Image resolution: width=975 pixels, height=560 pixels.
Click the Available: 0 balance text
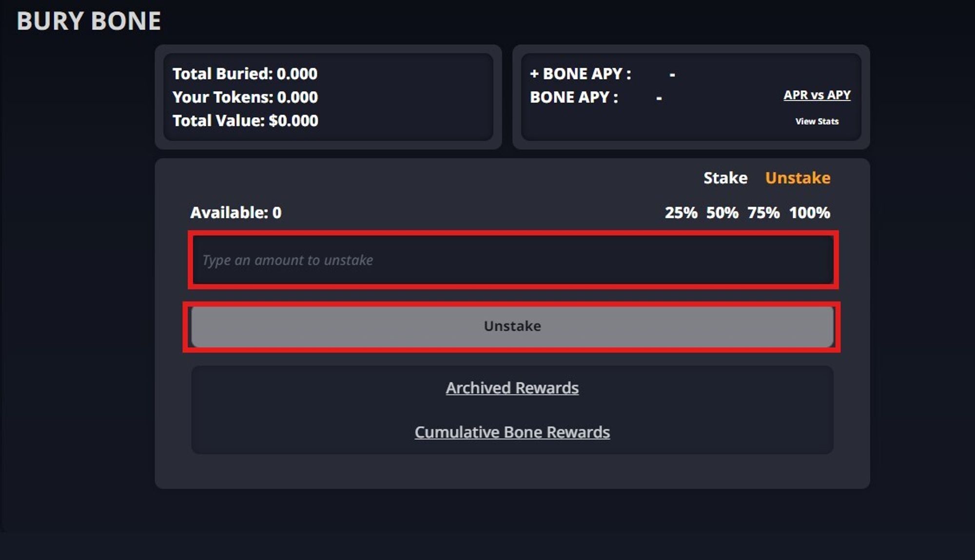click(235, 212)
